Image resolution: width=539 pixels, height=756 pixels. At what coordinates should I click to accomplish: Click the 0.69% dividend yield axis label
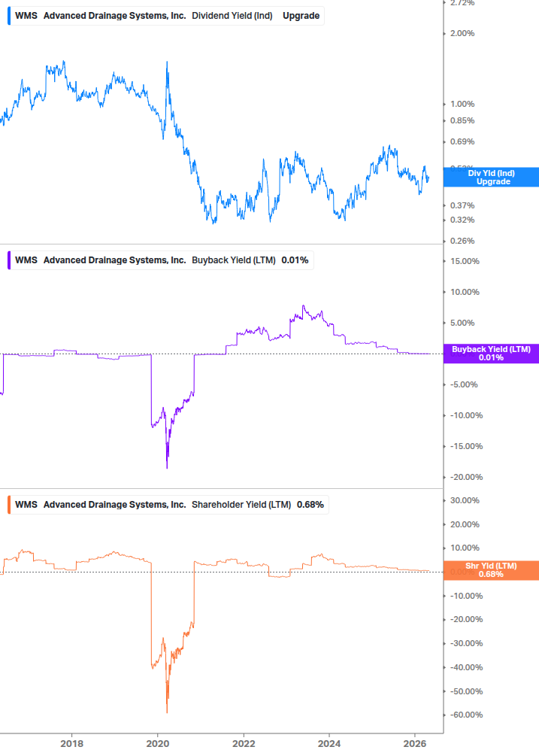click(x=462, y=141)
